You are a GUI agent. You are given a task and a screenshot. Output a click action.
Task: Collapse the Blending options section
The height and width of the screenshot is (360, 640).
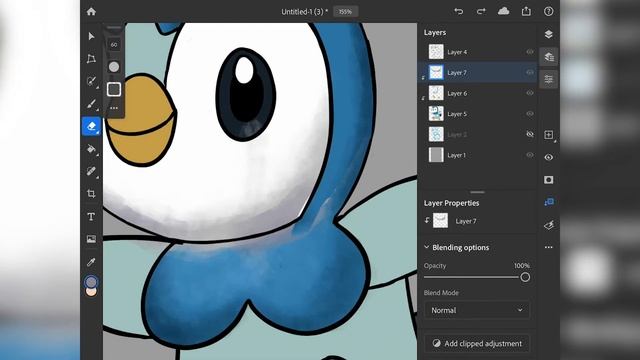(427, 247)
